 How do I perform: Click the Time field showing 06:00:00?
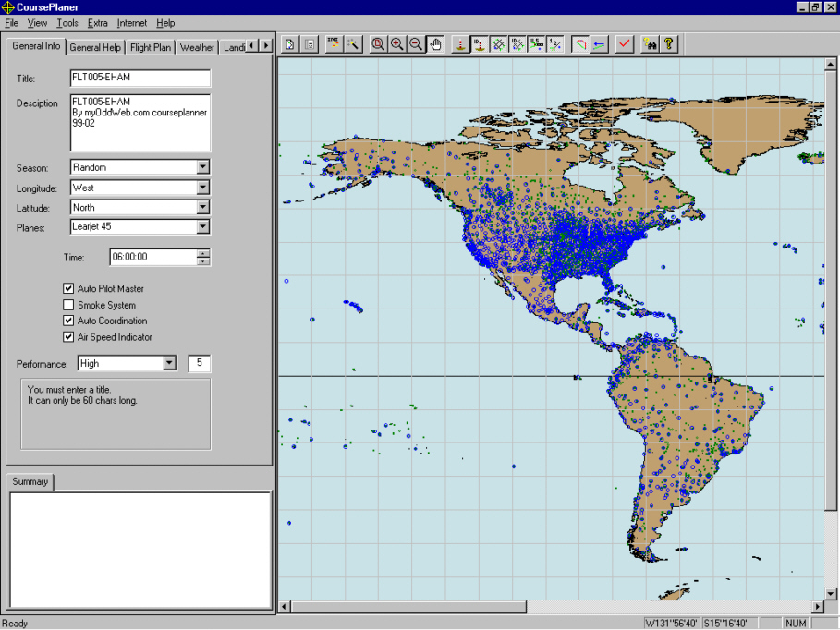point(152,257)
